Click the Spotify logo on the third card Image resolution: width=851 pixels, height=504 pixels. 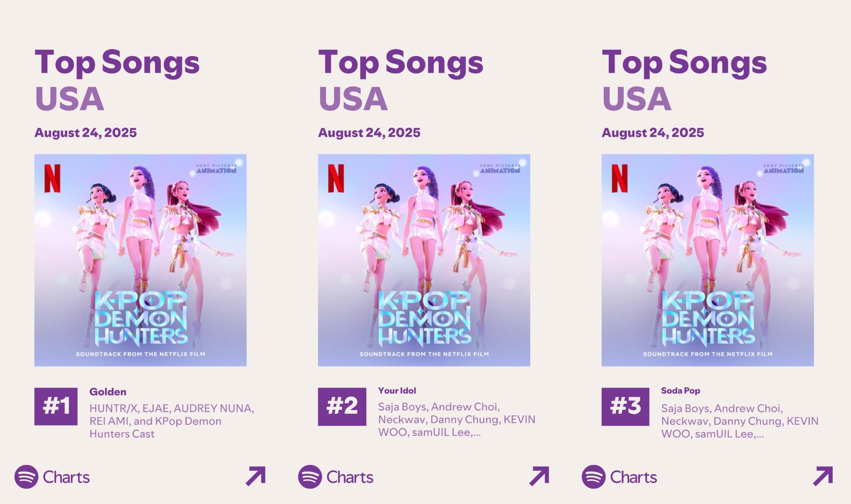(x=594, y=477)
